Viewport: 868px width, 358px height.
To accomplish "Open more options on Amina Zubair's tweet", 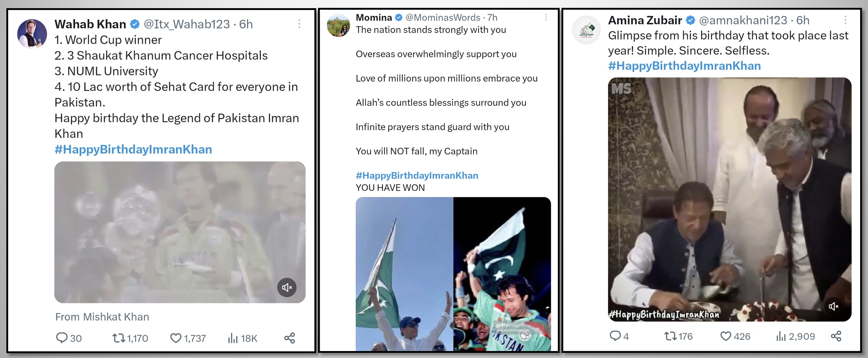I will pos(845,20).
